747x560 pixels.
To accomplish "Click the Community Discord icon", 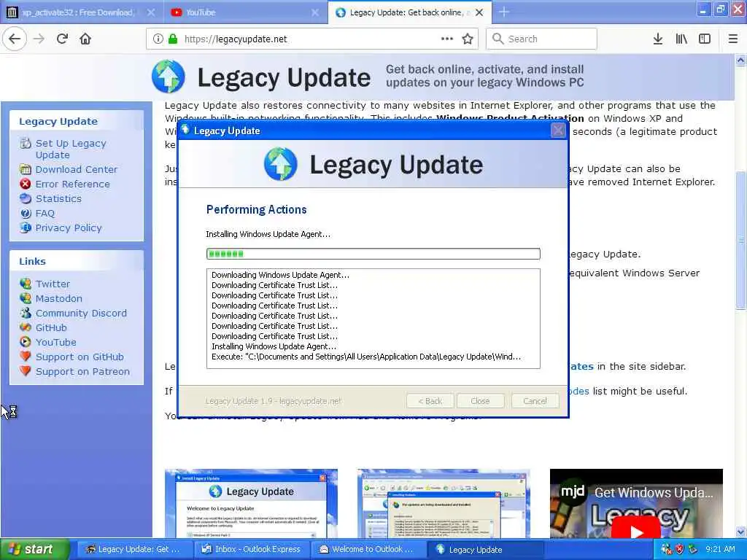I will tap(26, 313).
